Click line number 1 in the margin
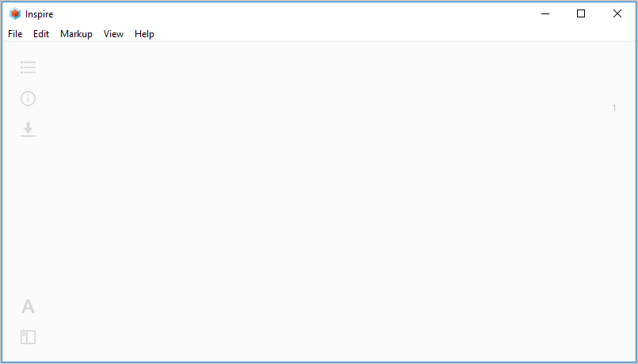This screenshot has width=638, height=364. point(614,108)
